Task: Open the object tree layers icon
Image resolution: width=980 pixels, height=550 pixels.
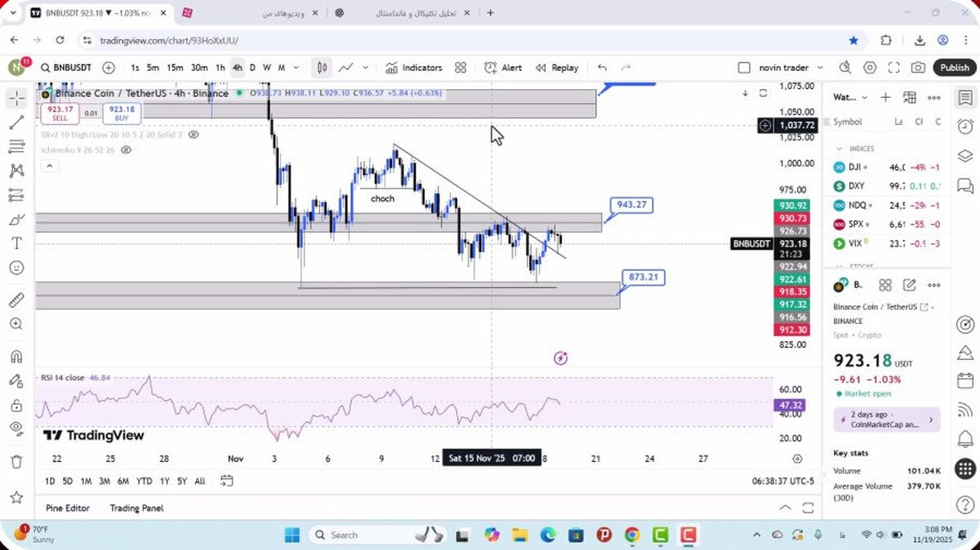Action: click(x=965, y=155)
